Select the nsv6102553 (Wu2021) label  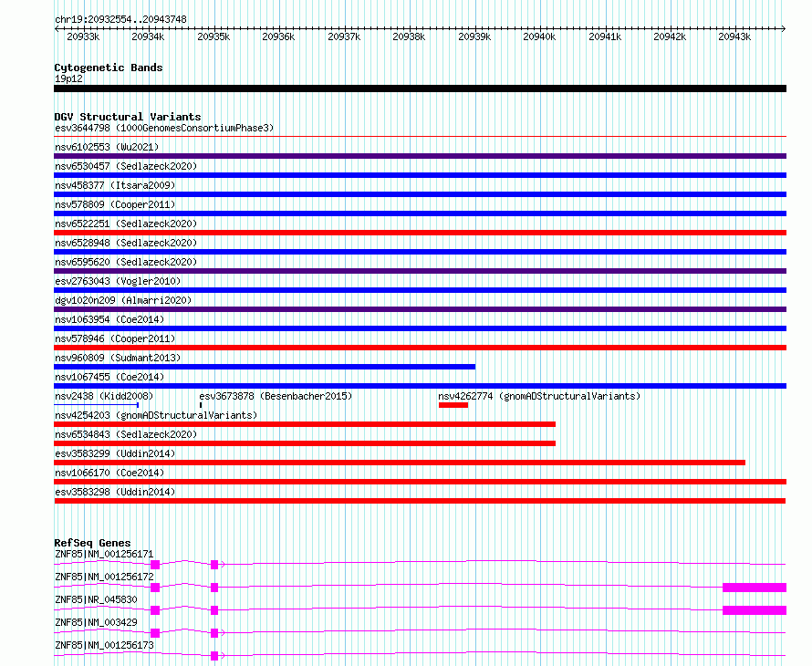[107, 147]
